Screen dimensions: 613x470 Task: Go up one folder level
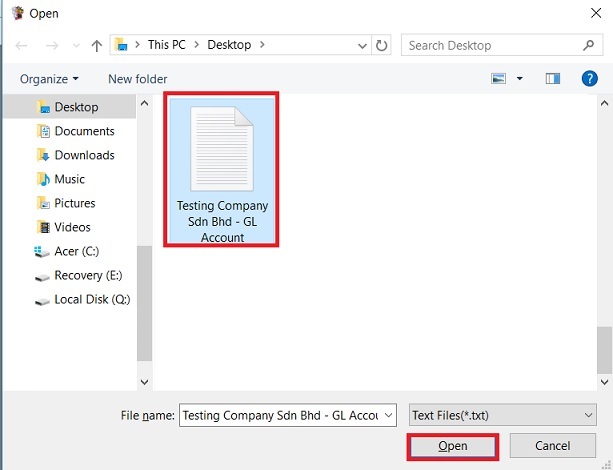point(97,46)
